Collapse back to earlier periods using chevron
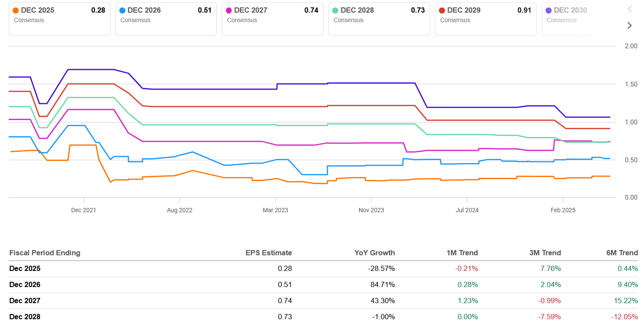The height and width of the screenshot is (324, 644). 629,9
